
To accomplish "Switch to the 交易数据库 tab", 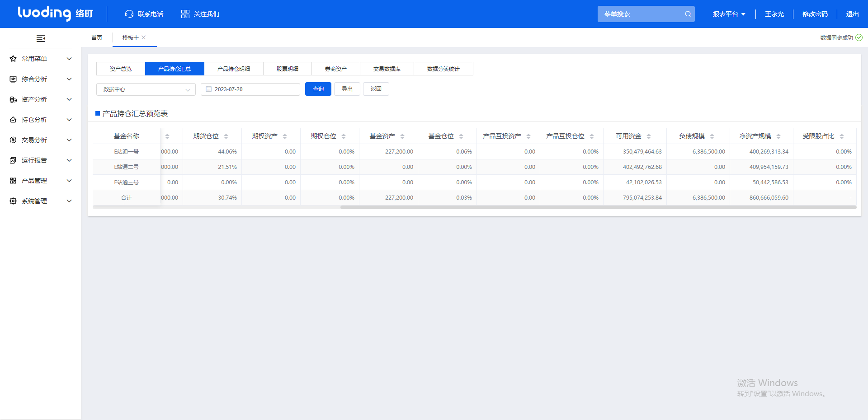I will (x=387, y=69).
